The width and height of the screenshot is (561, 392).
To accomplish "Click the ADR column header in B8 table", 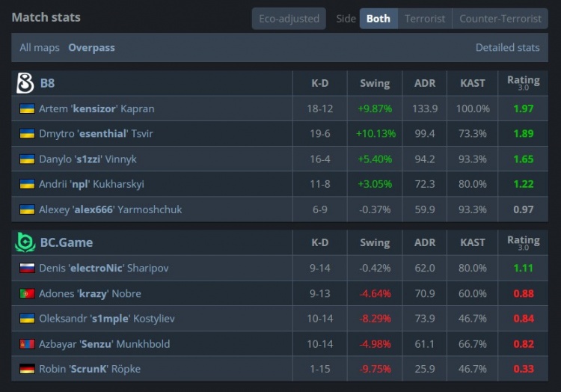I will [425, 83].
